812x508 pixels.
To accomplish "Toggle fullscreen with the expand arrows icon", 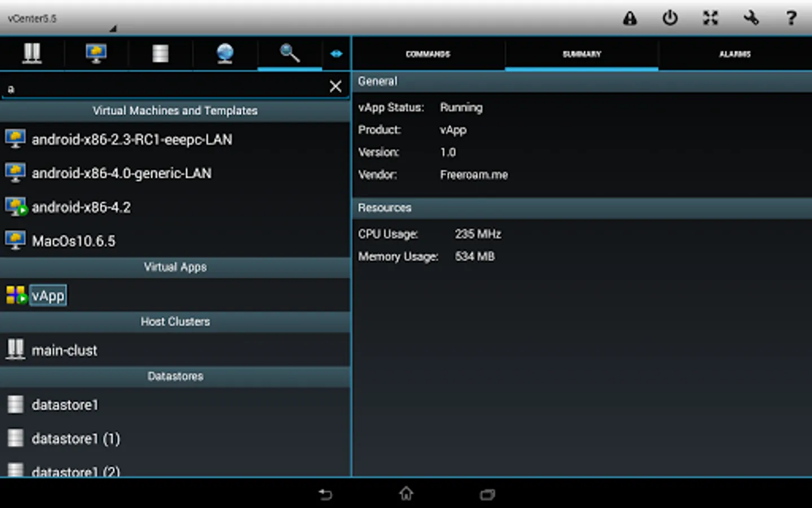I will 710,18.
